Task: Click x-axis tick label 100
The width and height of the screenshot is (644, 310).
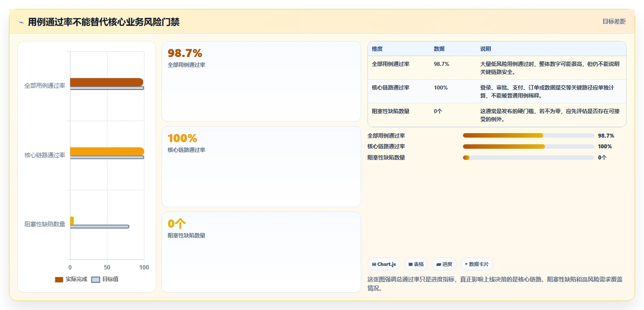Action: (144, 267)
